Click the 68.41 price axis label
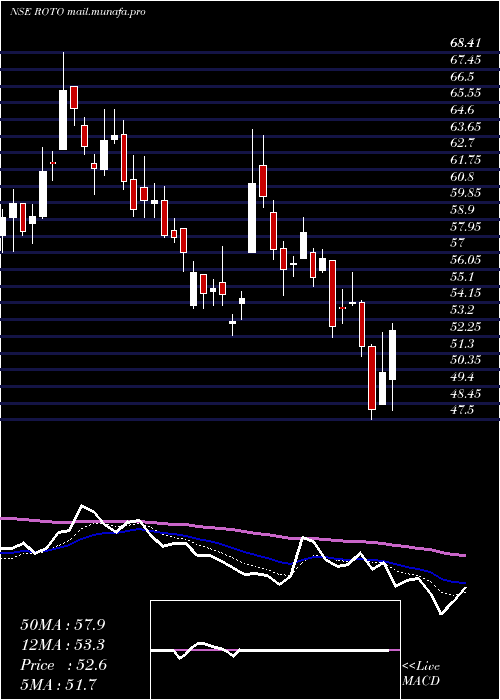 [x=466, y=43]
